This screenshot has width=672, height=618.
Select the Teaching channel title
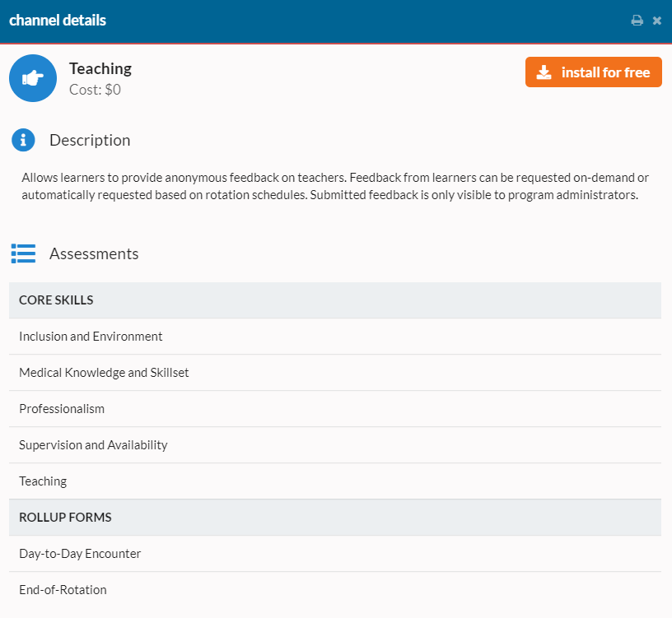point(100,68)
